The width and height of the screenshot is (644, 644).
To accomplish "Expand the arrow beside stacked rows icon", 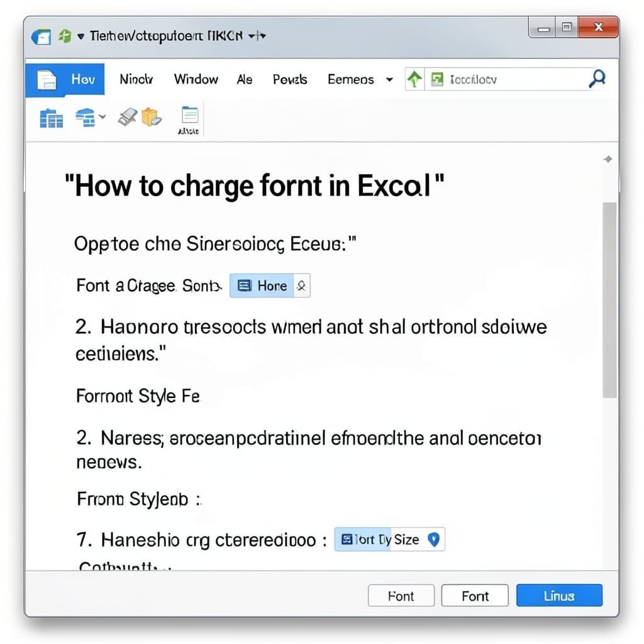I will pyautogui.click(x=103, y=117).
